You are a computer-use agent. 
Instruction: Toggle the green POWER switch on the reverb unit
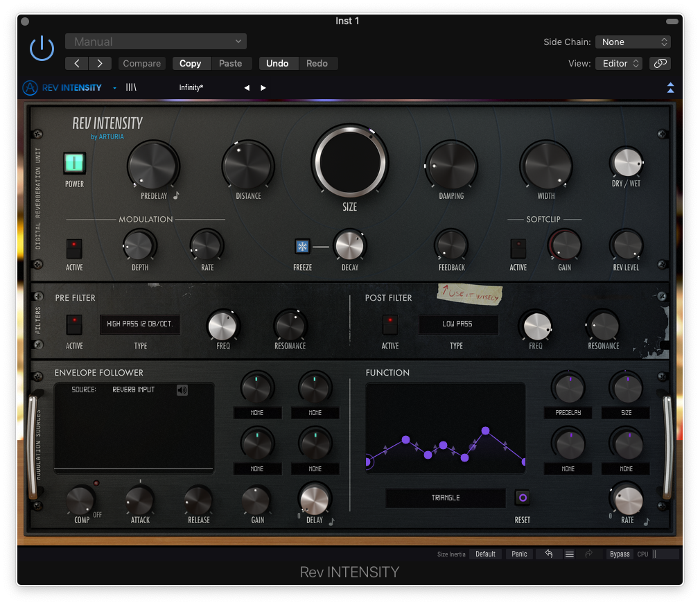74,163
